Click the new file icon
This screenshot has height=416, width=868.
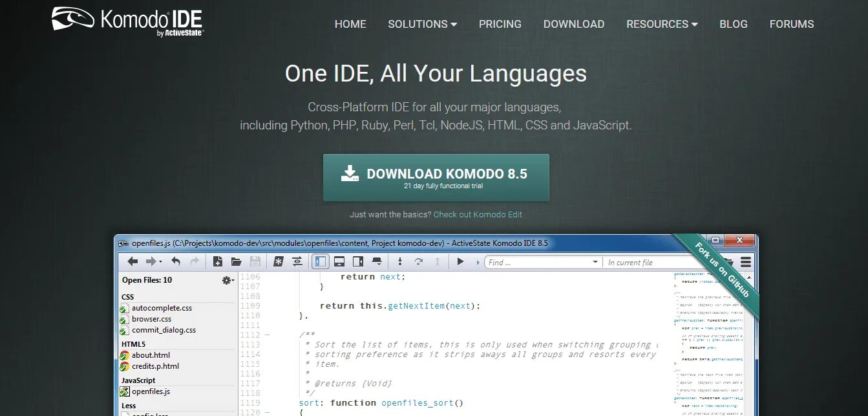(218, 262)
